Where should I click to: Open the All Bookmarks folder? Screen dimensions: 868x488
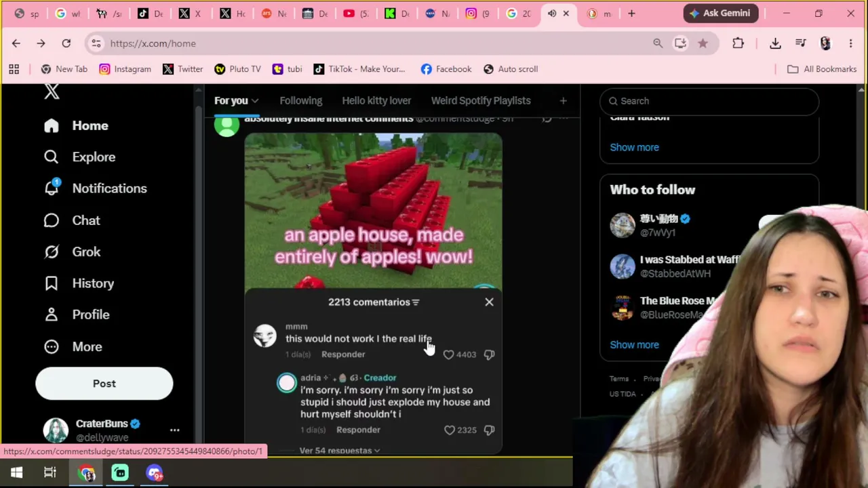pyautogui.click(x=822, y=69)
